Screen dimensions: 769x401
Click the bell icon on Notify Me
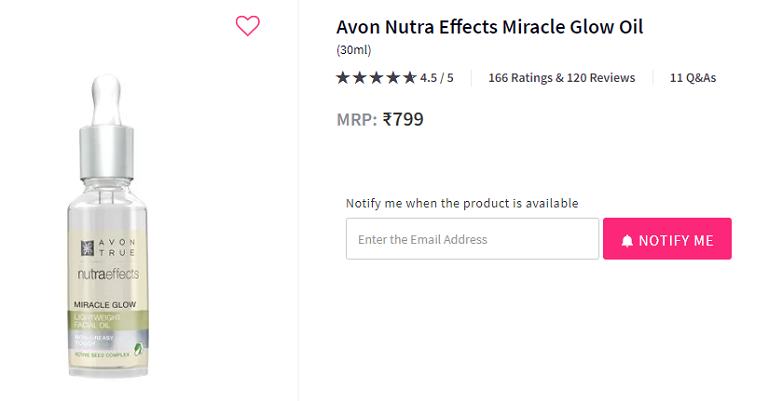[x=627, y=240]
